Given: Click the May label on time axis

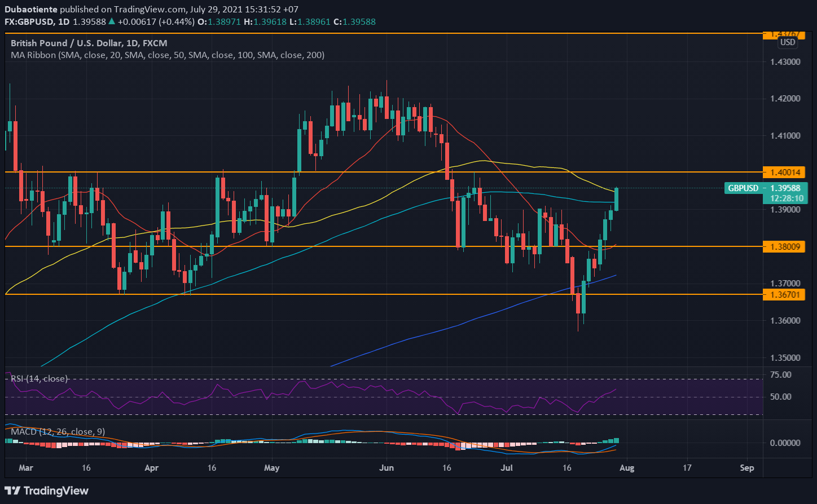Looking at the screenshot, I should (271, 468).
